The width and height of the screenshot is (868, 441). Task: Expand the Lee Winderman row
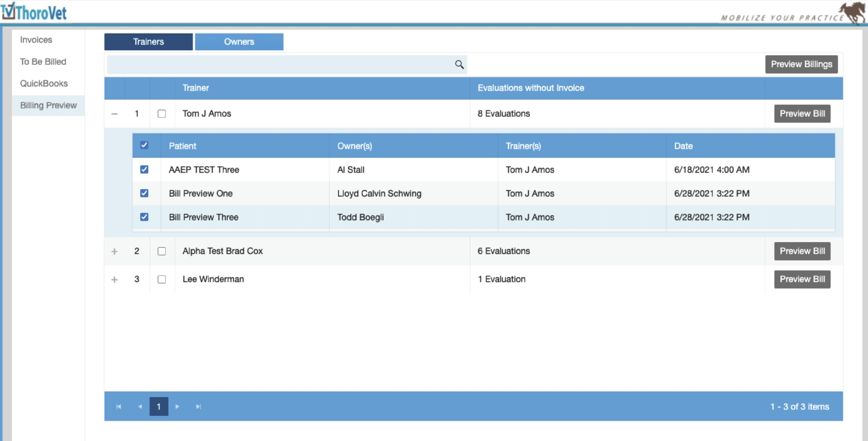pos(115,279)
